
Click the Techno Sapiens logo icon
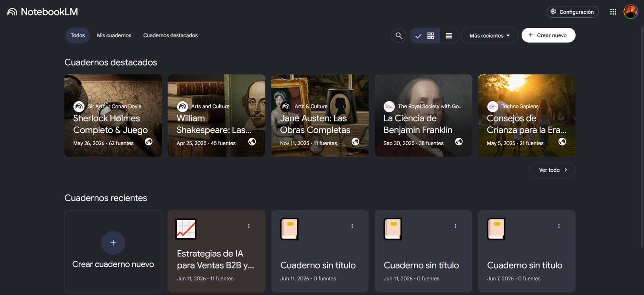click(x=493, y=107)
